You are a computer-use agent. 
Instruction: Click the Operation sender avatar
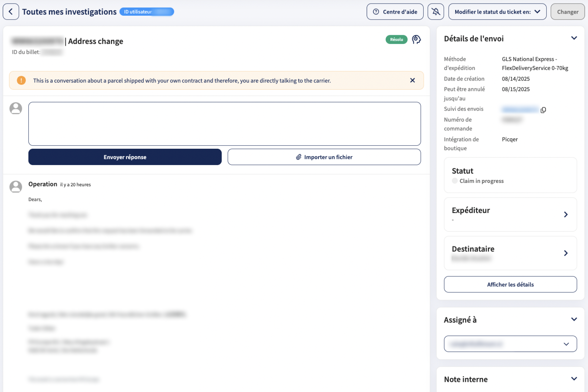pyautogui.click(x=16, y=187)
